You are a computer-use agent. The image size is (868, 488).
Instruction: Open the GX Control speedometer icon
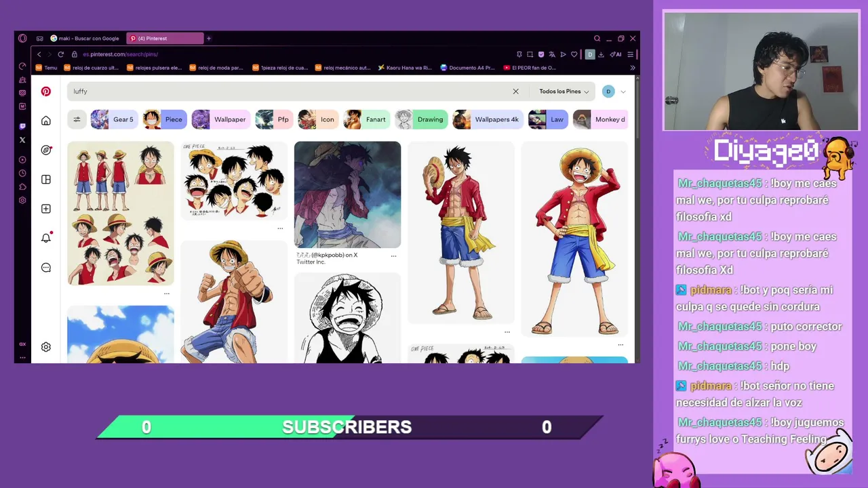22,66
